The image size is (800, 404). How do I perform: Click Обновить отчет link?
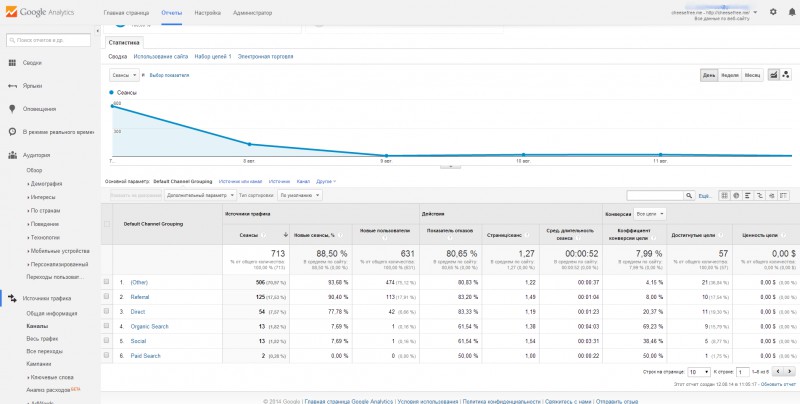tap(778, 384)
